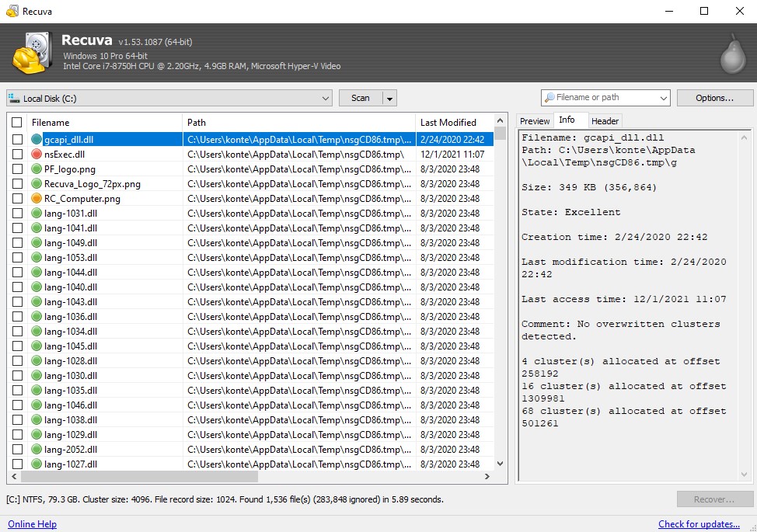This screenshot has width=757, height=532.
Task: Click the green status dot for lang-1040.dll
Action: pos(37,287)
